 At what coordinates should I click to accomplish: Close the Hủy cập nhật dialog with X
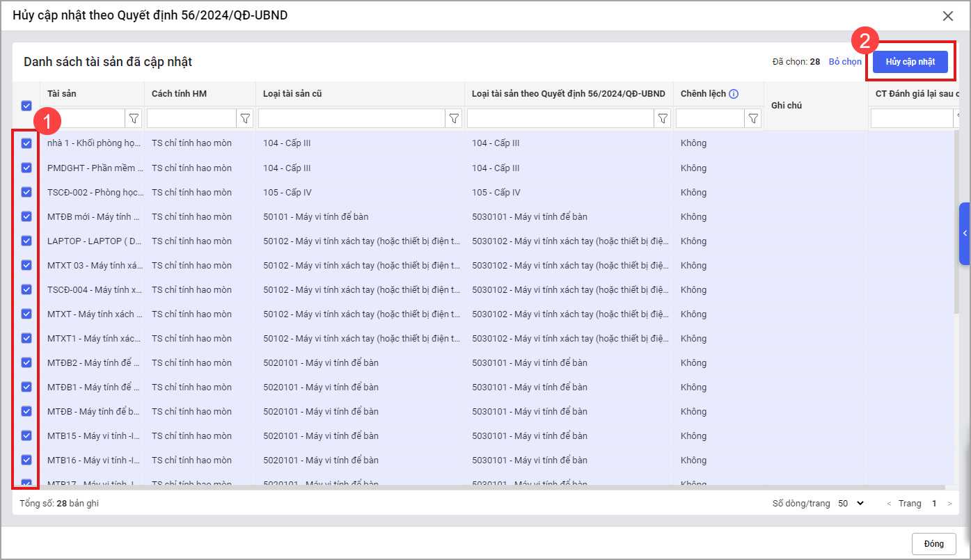click(947, 16)
